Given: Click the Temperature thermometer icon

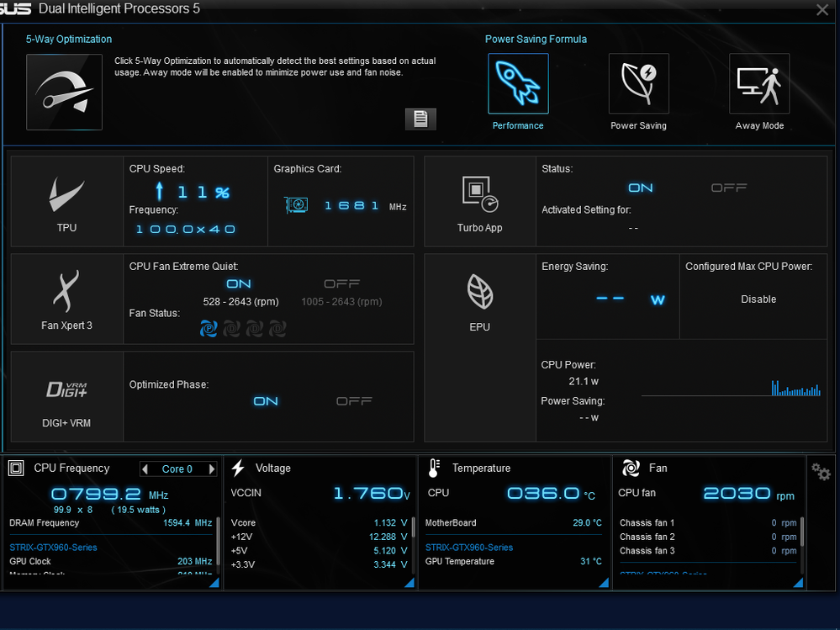Looking at the screenshot, I should [434, 469].
